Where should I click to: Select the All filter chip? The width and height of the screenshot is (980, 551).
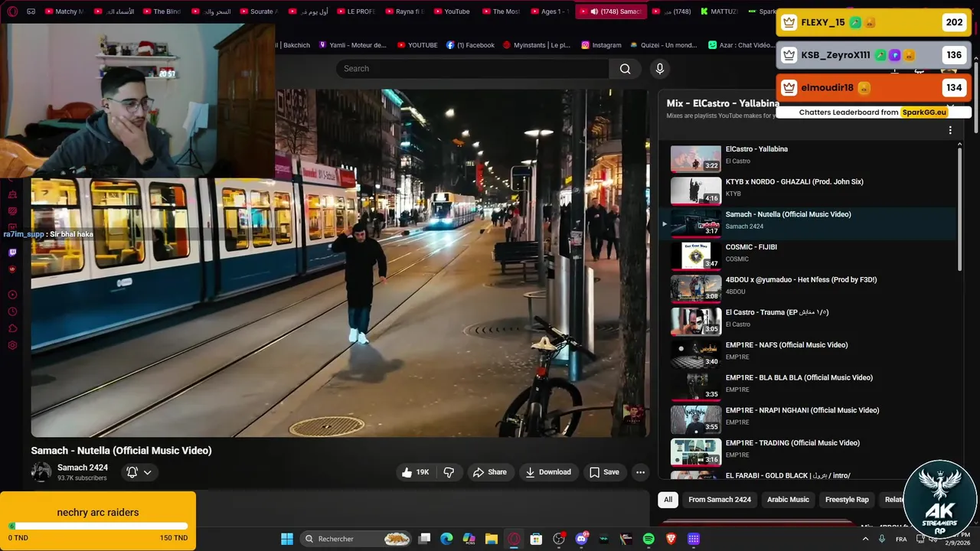[x=668, y=500]
